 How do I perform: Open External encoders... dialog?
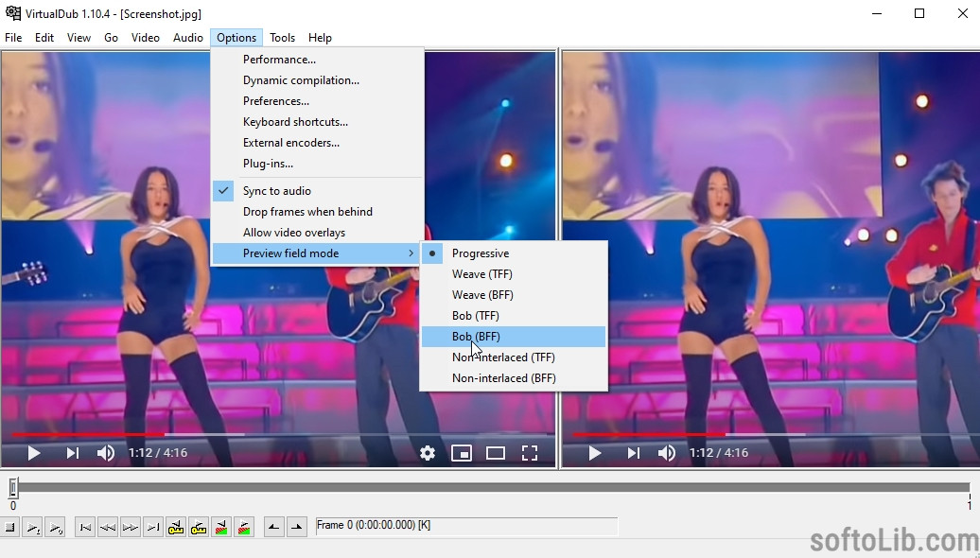pos(318,143)
